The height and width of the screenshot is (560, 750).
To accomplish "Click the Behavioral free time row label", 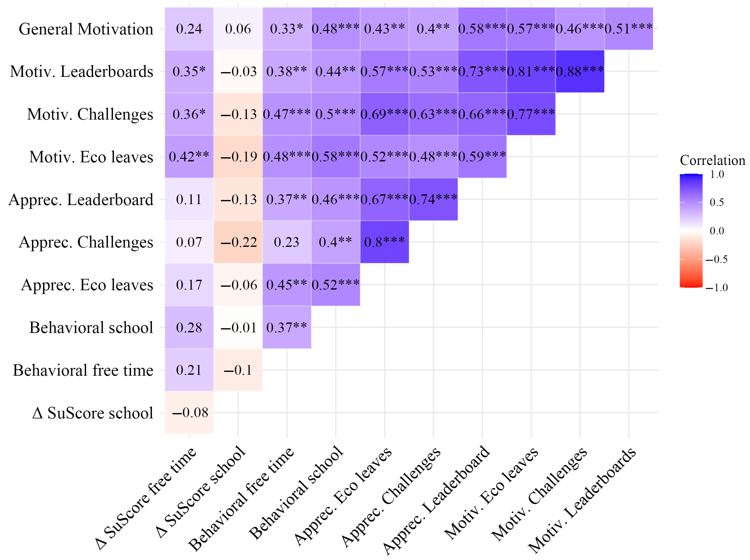I will (x=83, y=370).
